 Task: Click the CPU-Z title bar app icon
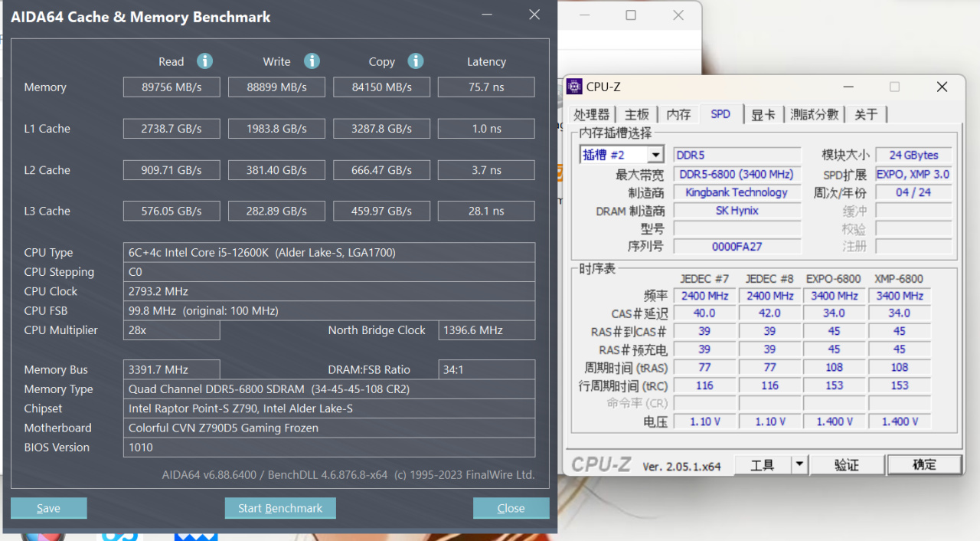[574, 87]
